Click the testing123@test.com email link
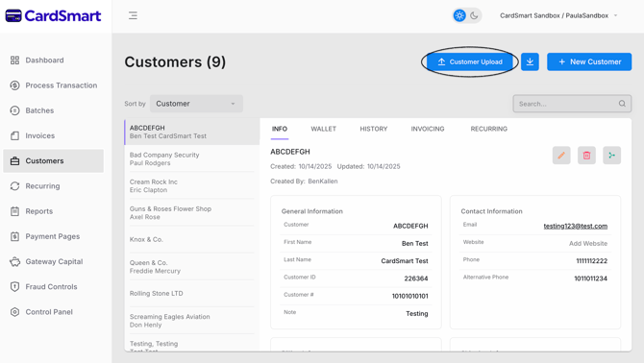This screenshot has height=363, width=644. pos(576,226)
